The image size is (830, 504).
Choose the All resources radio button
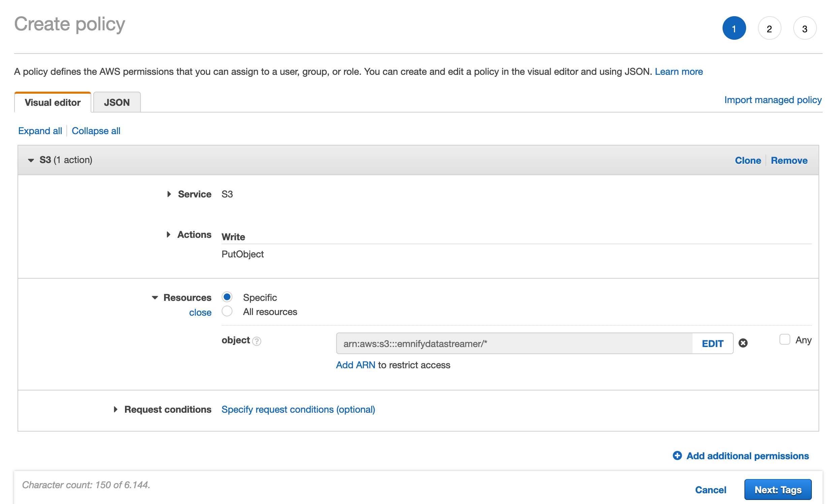227,311
